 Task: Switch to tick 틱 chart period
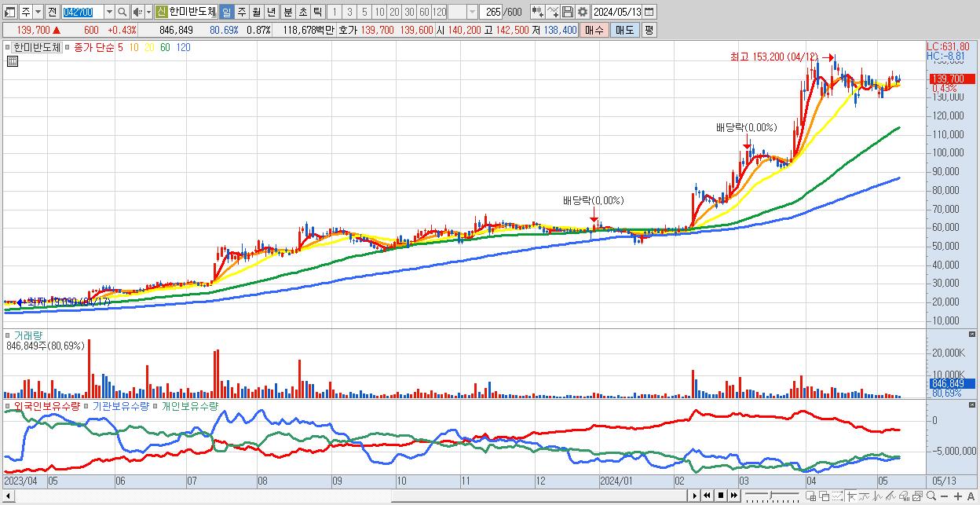pos(316,12)
